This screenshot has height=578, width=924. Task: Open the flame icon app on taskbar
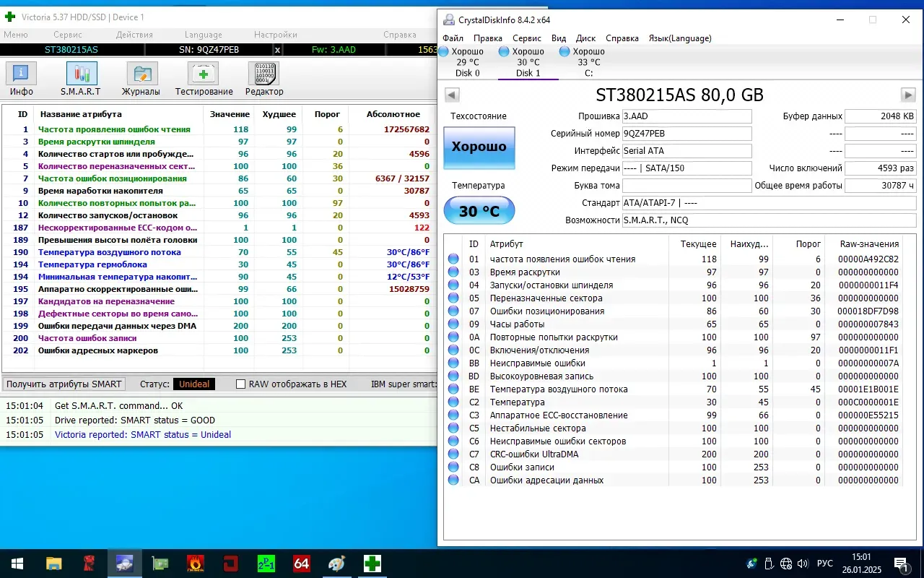(x=195, y=564)
